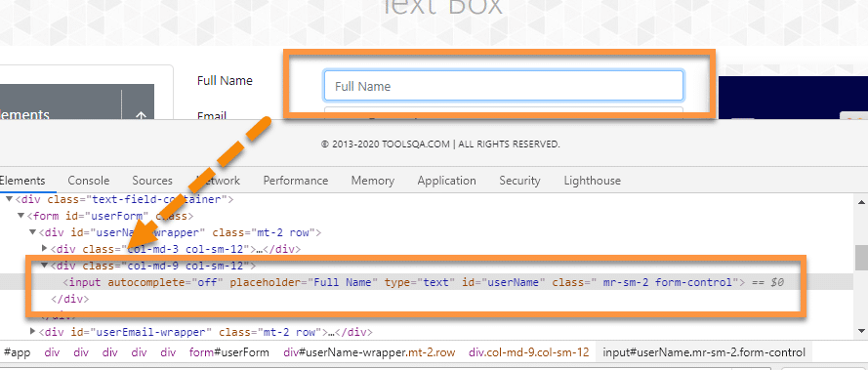Click the DOM tree scrollbar up arrow
Viewport: 868px width, 370px height.
tap(862, 202)
